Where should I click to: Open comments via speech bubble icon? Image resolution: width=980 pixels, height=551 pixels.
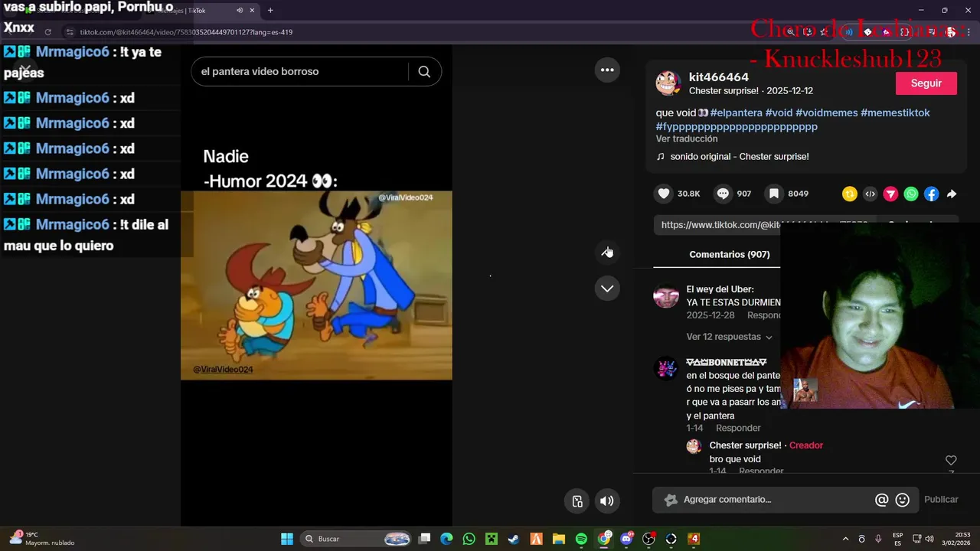723,194
